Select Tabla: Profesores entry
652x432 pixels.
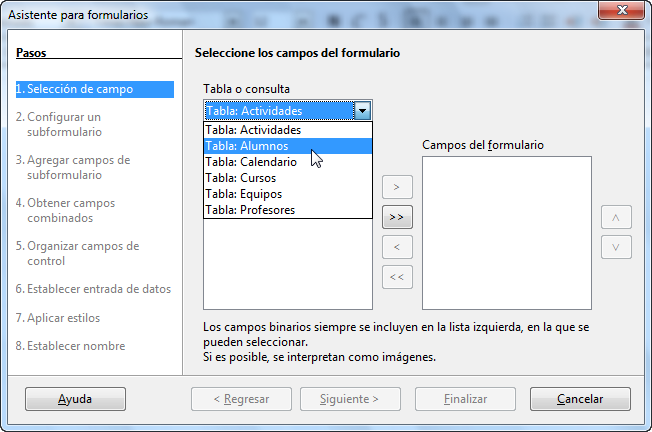click(288, 210)
